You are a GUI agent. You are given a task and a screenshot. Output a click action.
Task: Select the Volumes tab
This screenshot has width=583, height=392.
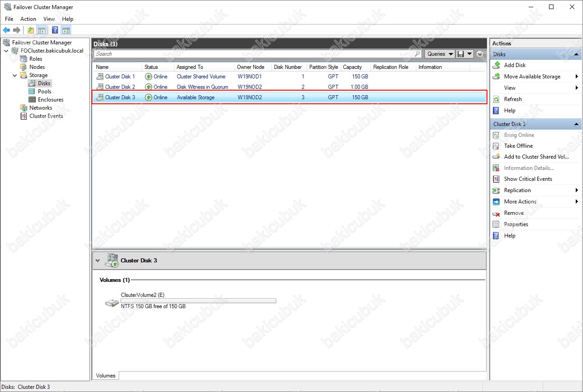pyautogui.click(x=106, y=375)
